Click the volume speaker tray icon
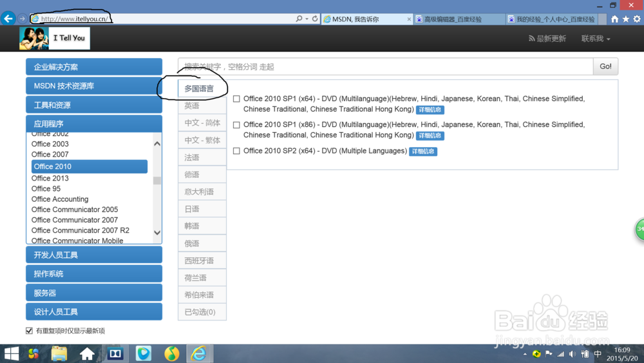The width and height of the screenshot is (644, 363). pyautogui.click(x=572, y=354)
